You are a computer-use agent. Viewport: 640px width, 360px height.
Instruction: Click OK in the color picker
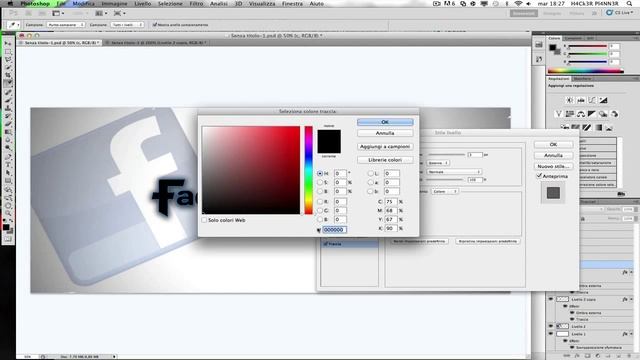click(385, 122)
